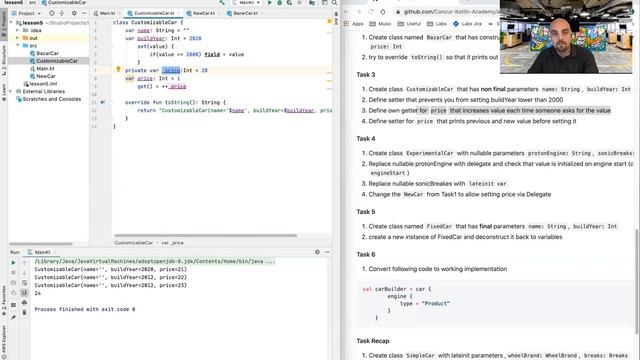640x360 pixels.
Task: Click 'Process finished with exit code 0' text
Action: click(85, 309)
